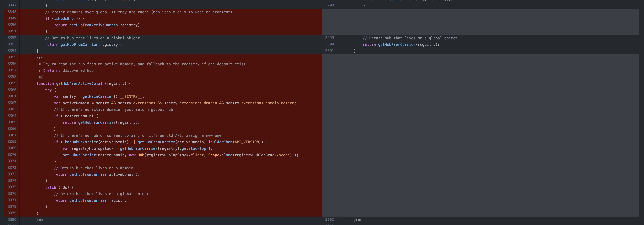Screen dimensions: 644x225
Task: Click line number 3355 in the gutter
Action: tap(12, 57)
